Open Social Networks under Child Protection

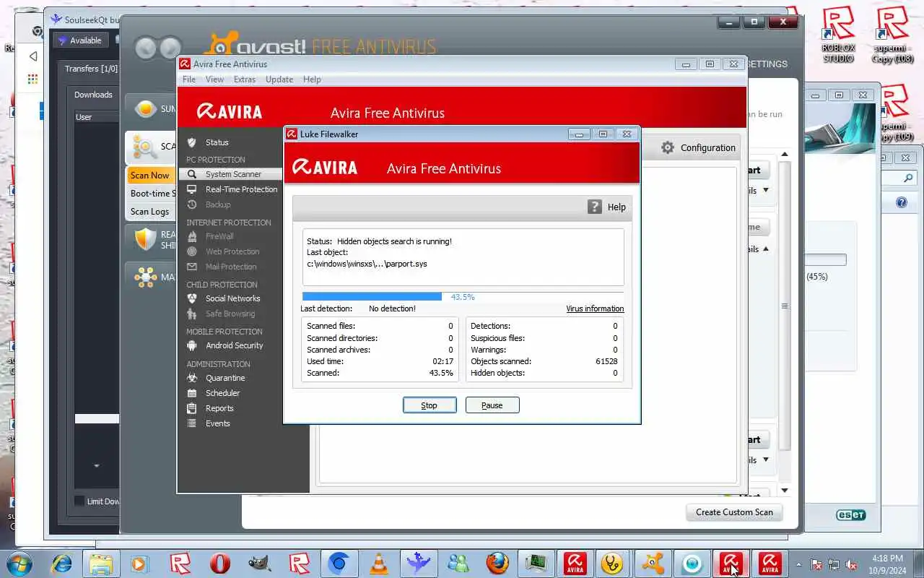point(232,298)
